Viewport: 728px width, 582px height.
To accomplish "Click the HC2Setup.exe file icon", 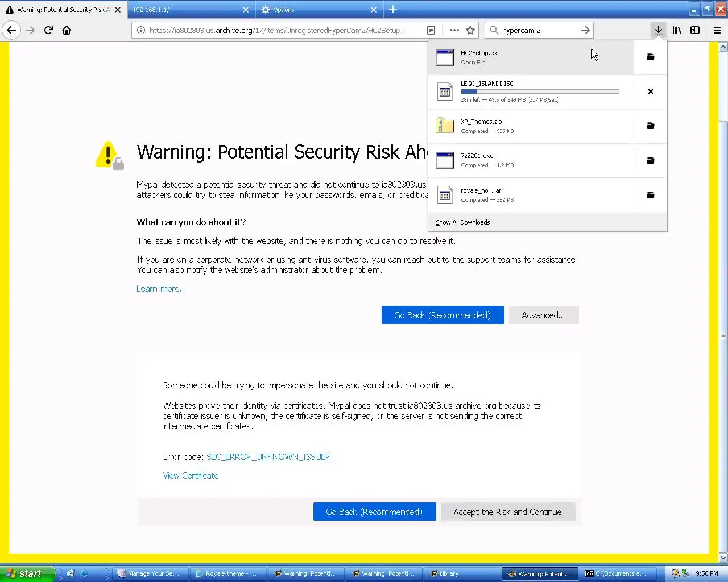I will coord(445,57).
